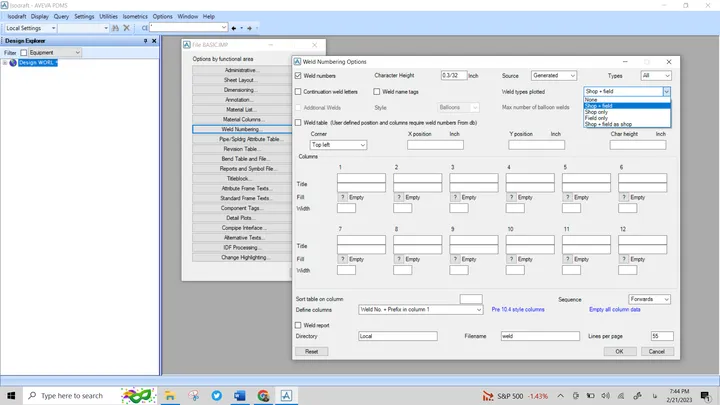The width and height of the screenshot is (720, 405).
Task: Enable the Weld table checkbox
Action: (x=298, y=123)
